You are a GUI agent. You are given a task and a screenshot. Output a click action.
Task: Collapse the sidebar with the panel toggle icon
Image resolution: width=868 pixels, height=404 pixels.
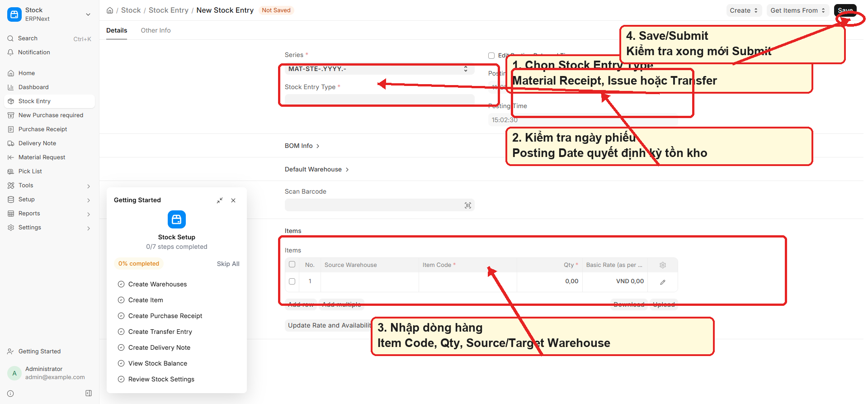89,393
